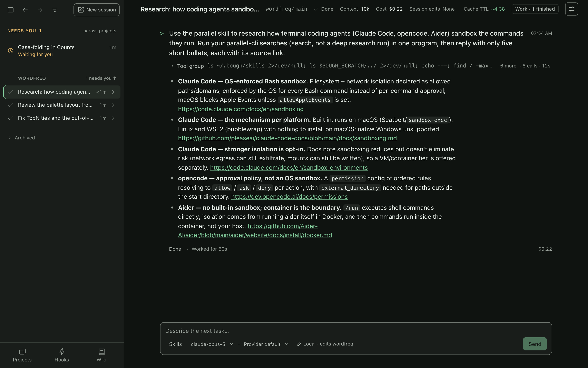
Task: Focus the Describe the next task field
Action: pyautogui.click(x=356, y=331)
